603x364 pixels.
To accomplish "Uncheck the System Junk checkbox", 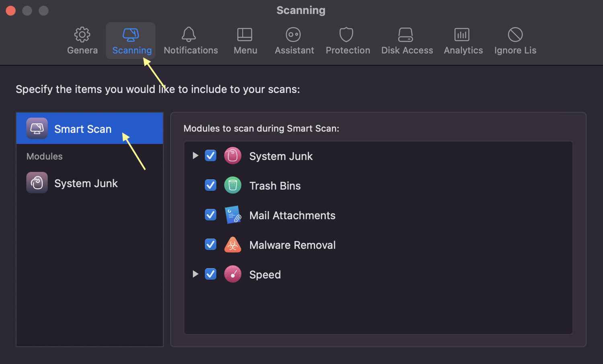I will pos(211,155).
